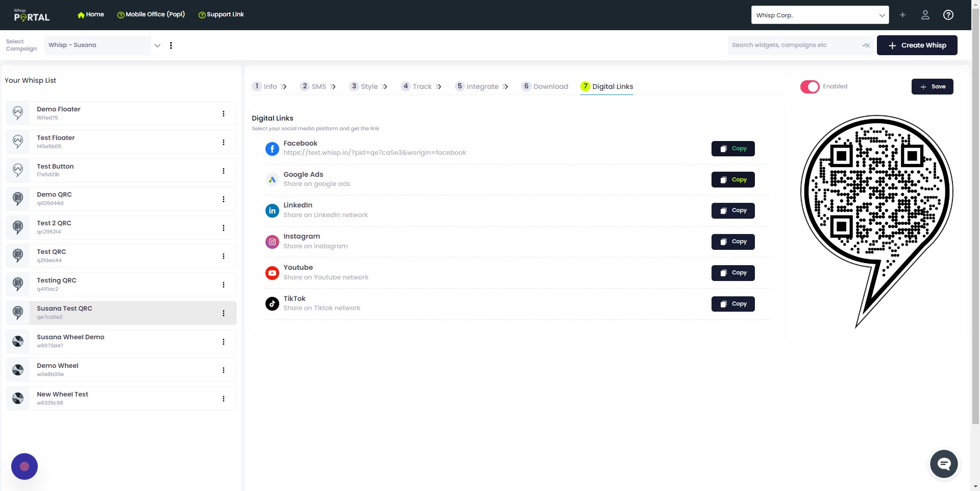This screenshot has height=491, width=980.
Task: Select Demo Floater in Whisp list
Action: click(121, 113)
